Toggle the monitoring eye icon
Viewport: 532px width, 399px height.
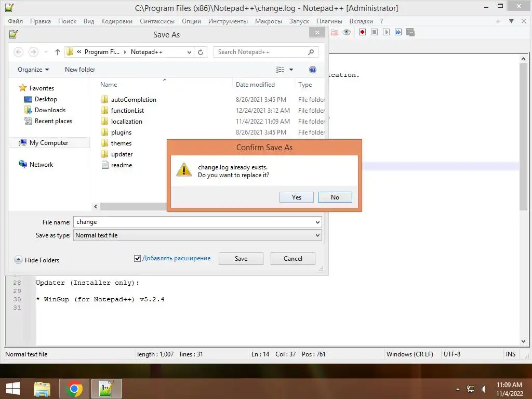(347, 32)
